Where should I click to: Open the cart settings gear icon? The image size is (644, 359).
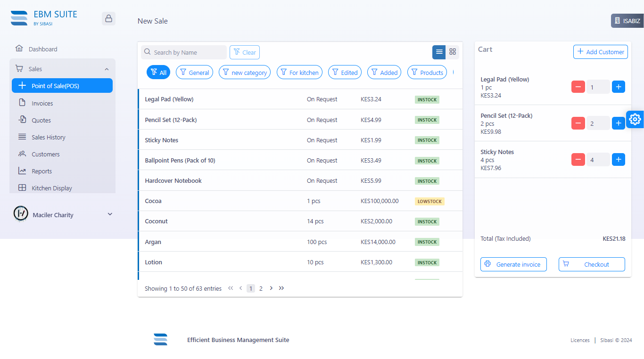click(635, 119)
